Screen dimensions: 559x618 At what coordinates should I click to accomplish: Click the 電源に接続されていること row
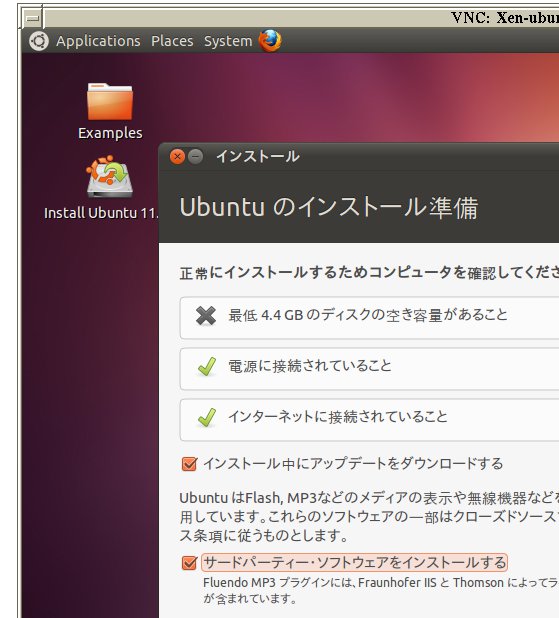coord(369,369)
